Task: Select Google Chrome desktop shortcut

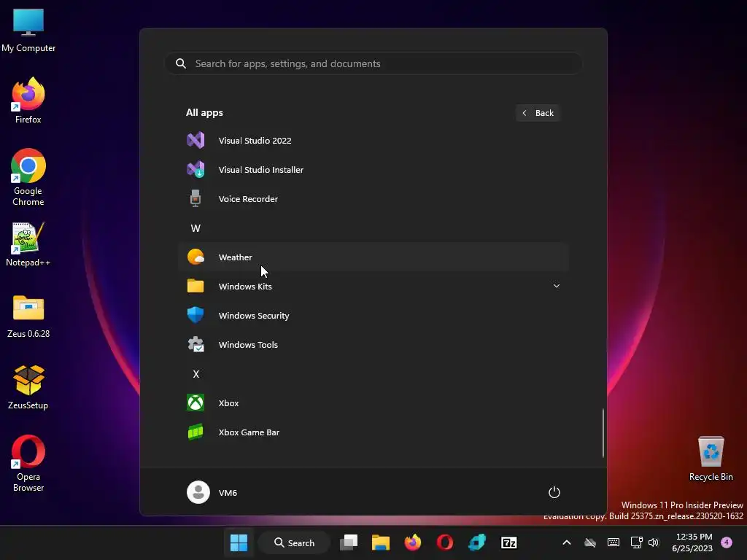Action: tap(28, 177)
